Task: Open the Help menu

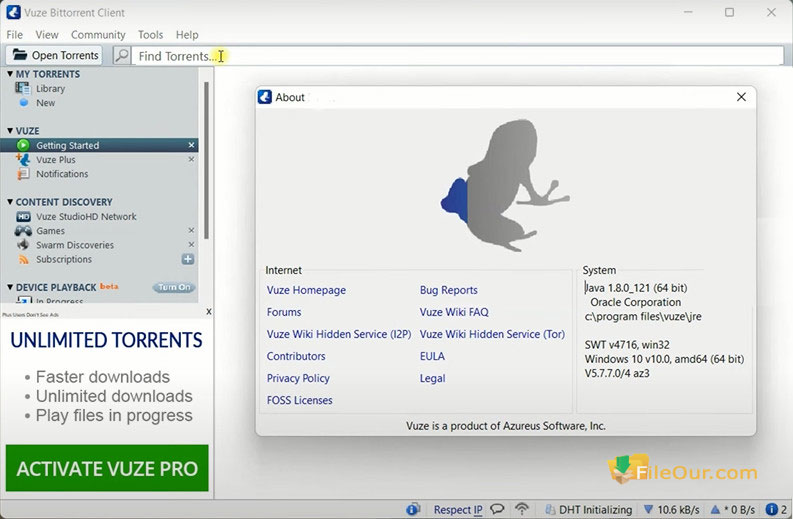Action: [x=187, y=35]
